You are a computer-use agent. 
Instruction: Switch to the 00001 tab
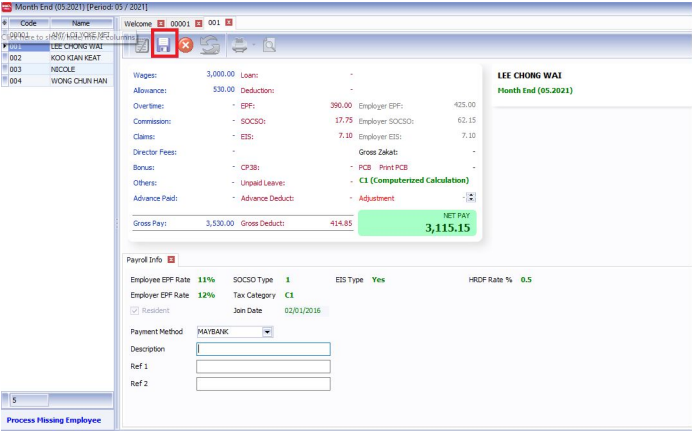click(180, 22)
